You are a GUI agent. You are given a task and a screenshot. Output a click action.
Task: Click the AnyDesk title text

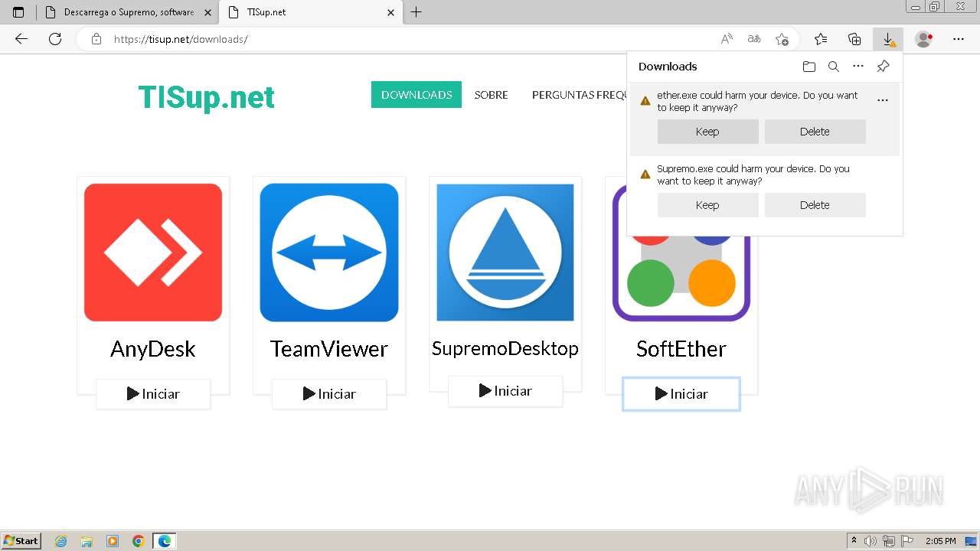tap(153, 349)
